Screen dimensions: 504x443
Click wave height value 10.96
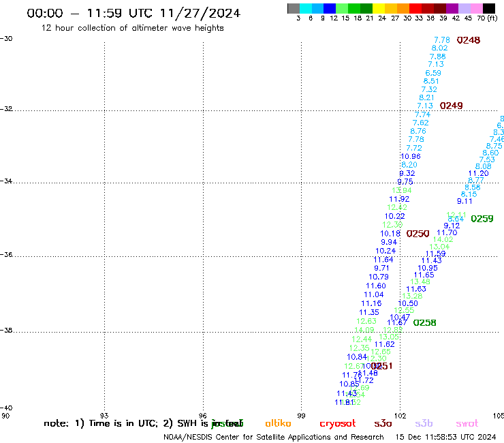tap(411, 156)
